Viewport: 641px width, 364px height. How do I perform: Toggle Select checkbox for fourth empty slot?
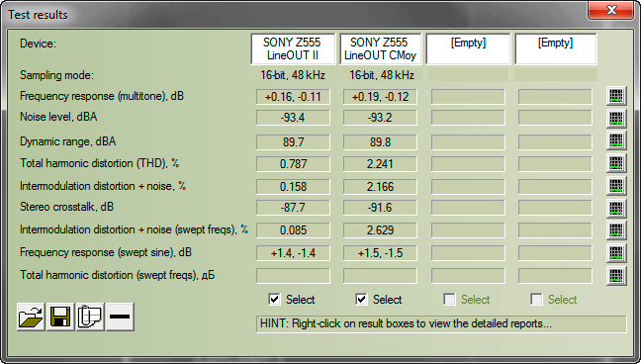pos(536,300)
